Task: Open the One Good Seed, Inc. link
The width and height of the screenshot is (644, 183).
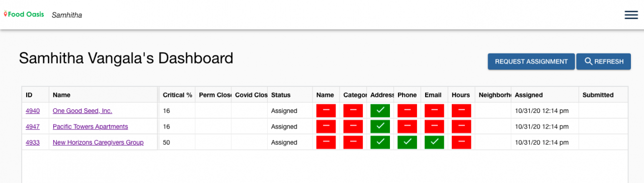Action: coord(83,111)
